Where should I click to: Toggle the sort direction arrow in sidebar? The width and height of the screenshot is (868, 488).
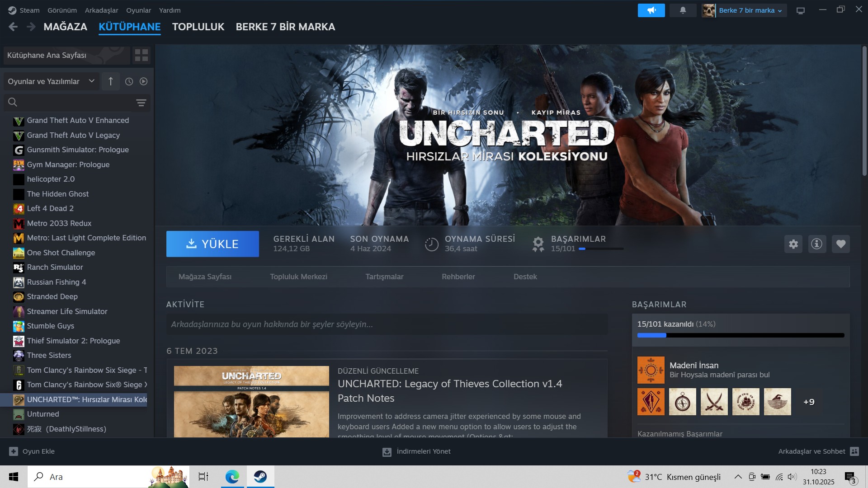click(x=111, y=81)
